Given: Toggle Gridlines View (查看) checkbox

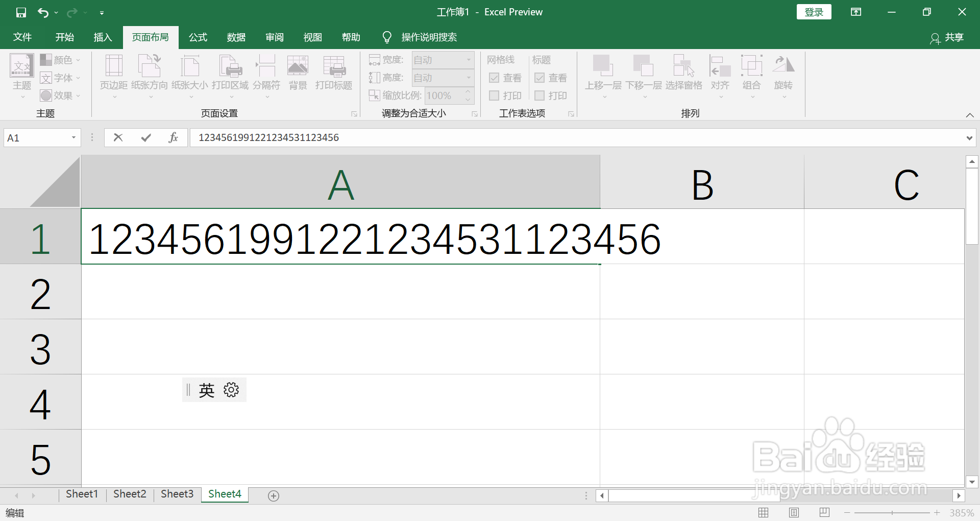Looking at the screenshot, I should (494, 78).
